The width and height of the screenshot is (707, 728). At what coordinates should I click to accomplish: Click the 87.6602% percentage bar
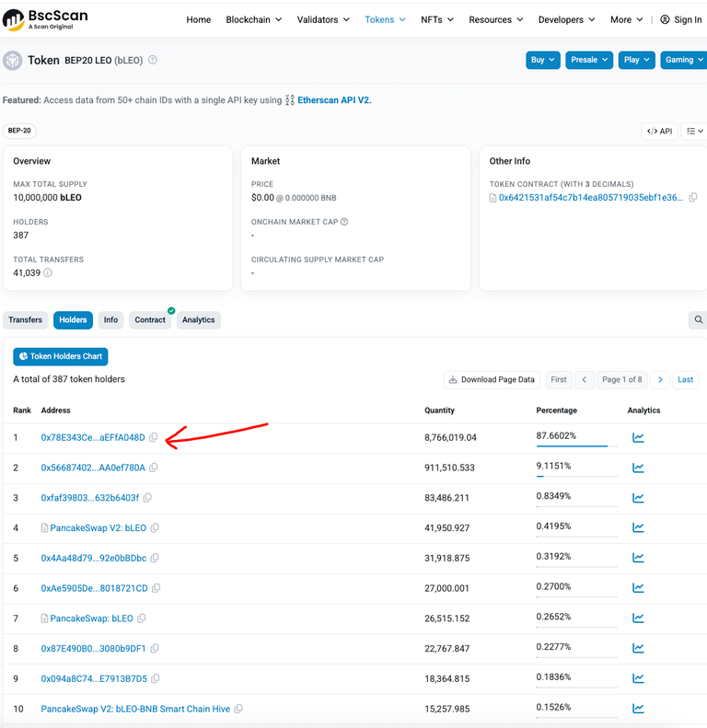[x=576, y=445]
